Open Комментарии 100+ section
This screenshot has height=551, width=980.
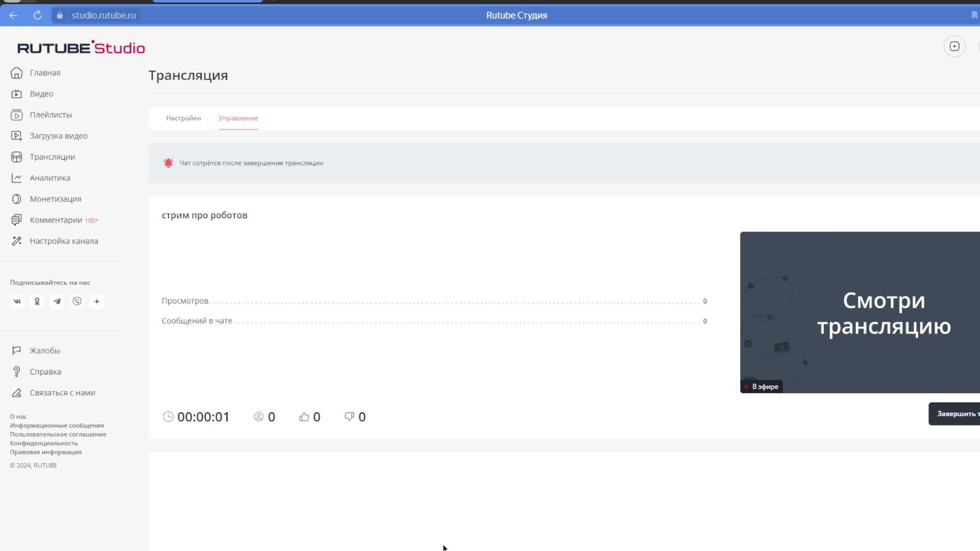64,220
